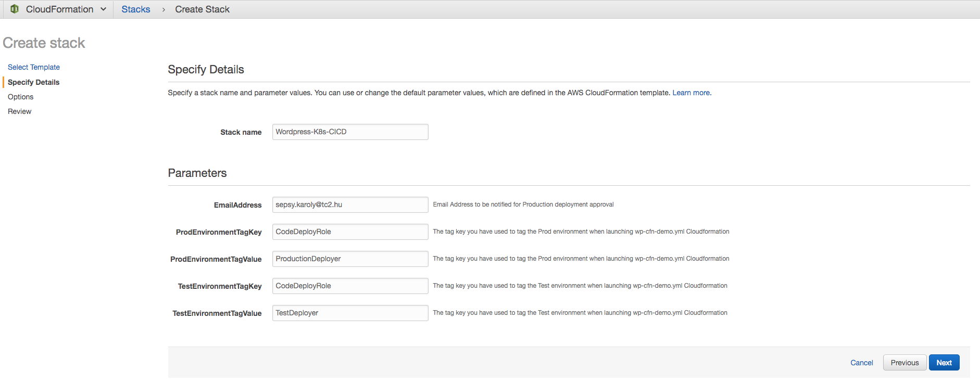Click the CloudFormation service logo icon
The width and height of the screenshot is (980, 383).
tap(15, 9)
